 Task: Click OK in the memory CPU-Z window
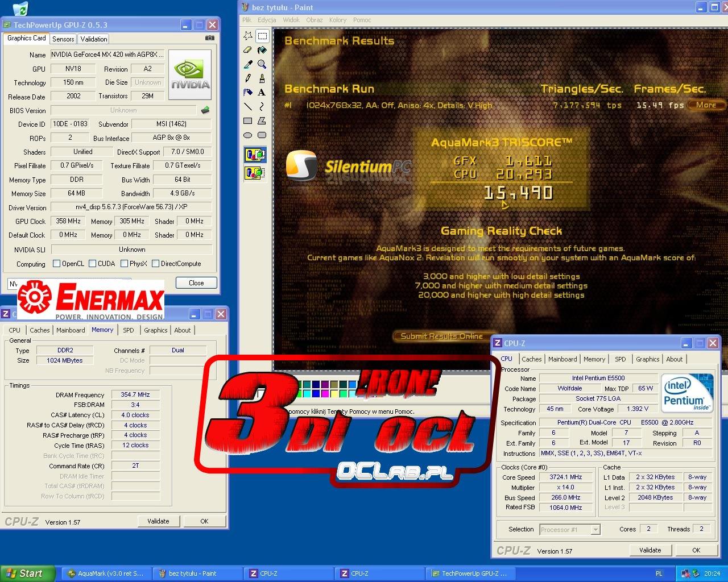coord(204,521)
